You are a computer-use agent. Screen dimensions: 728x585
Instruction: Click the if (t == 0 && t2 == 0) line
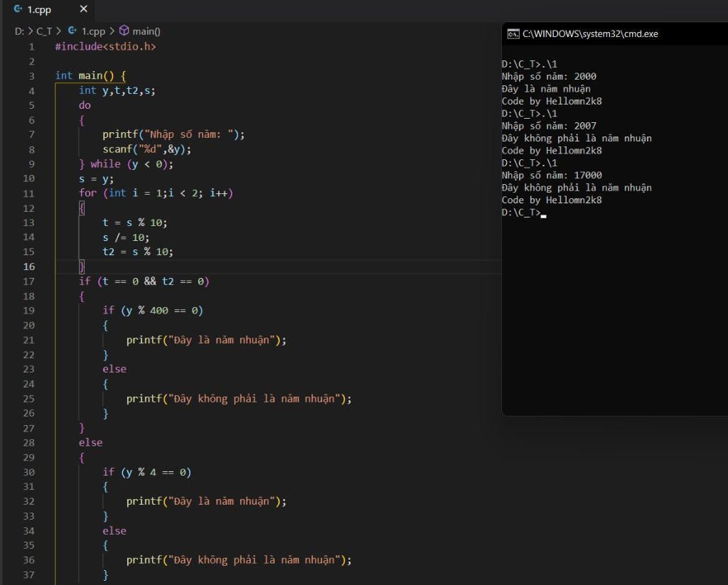coord(144,281)
